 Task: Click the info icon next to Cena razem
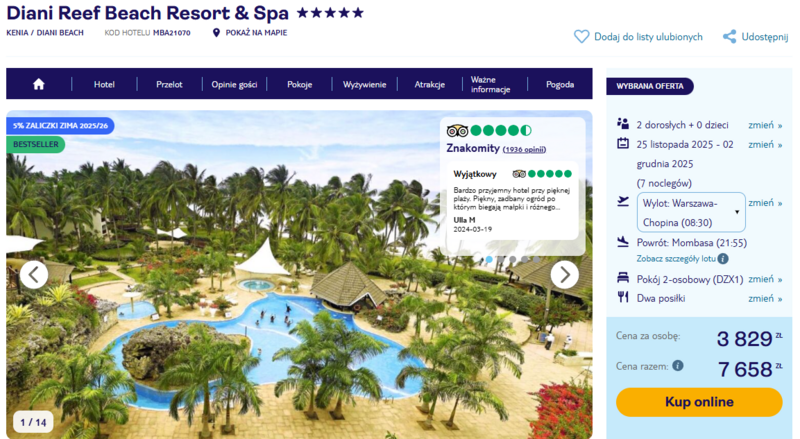[678, 365]
